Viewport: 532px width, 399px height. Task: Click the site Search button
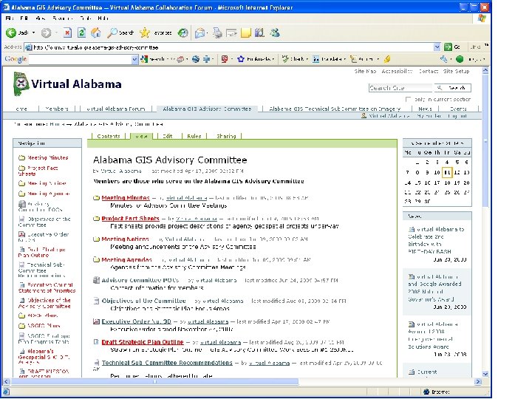453,88
